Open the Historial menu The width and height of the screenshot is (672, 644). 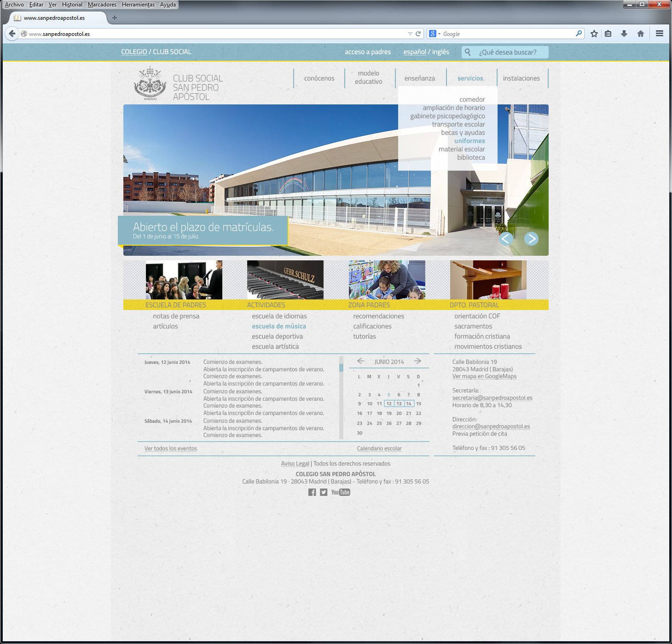(x=72, y=4)
